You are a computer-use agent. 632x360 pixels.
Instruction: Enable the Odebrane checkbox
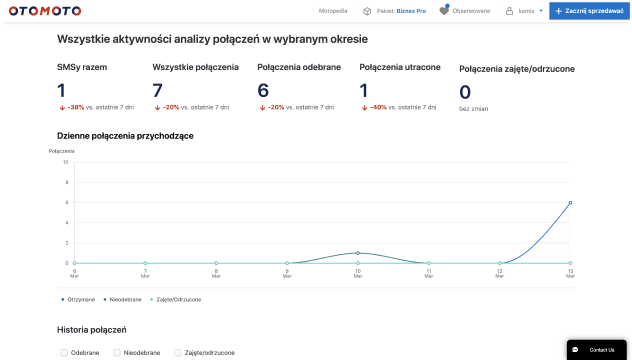point(64,353)
